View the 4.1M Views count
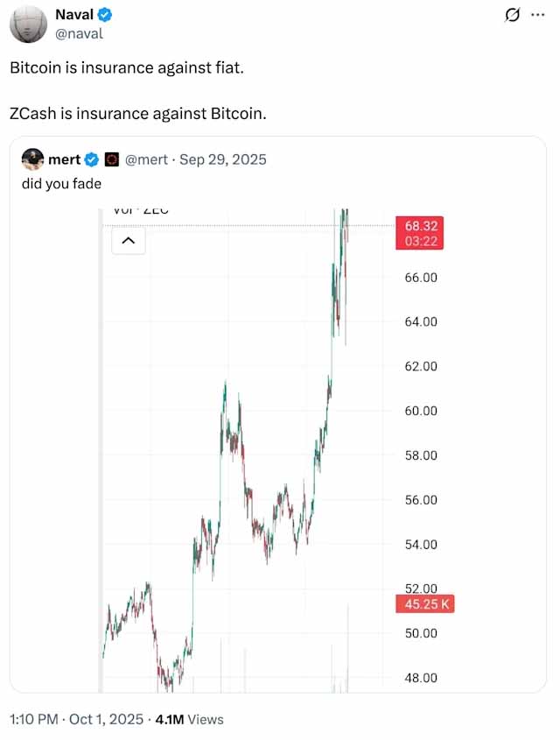Viewport: 560px width, 740px height. coord(189,719)
